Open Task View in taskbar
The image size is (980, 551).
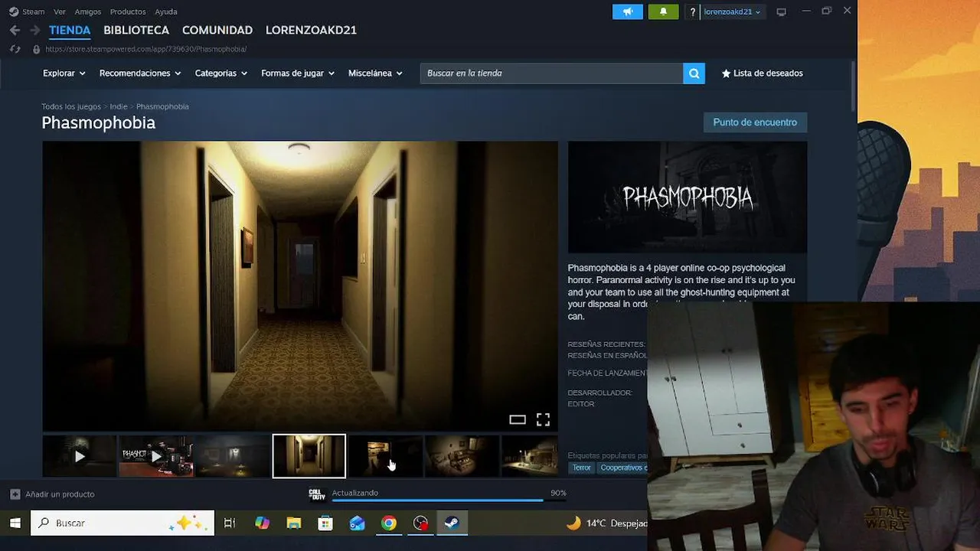click(229, 523)
